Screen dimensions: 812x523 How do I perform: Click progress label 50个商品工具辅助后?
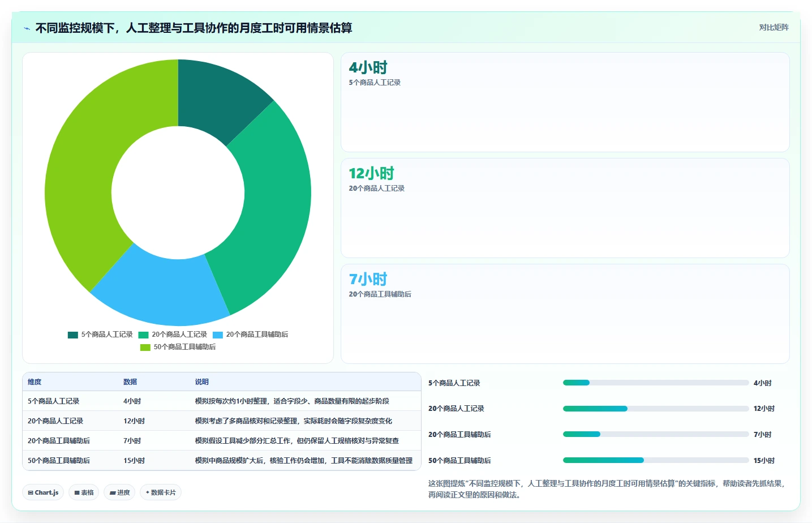point(459,461)
